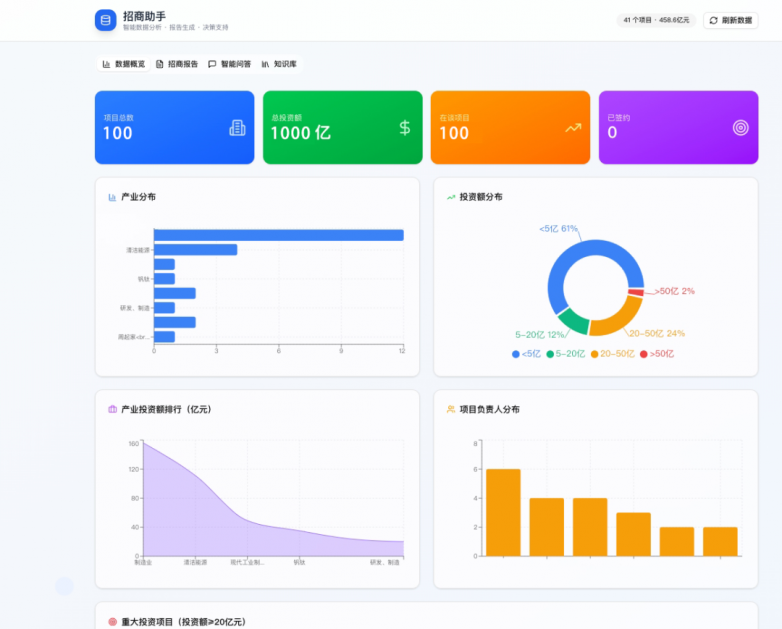The width and height of the screenshot is (782, 629).
Task: Click the trend icon beside 投资额分布 title
Action: tap(451, 197)
